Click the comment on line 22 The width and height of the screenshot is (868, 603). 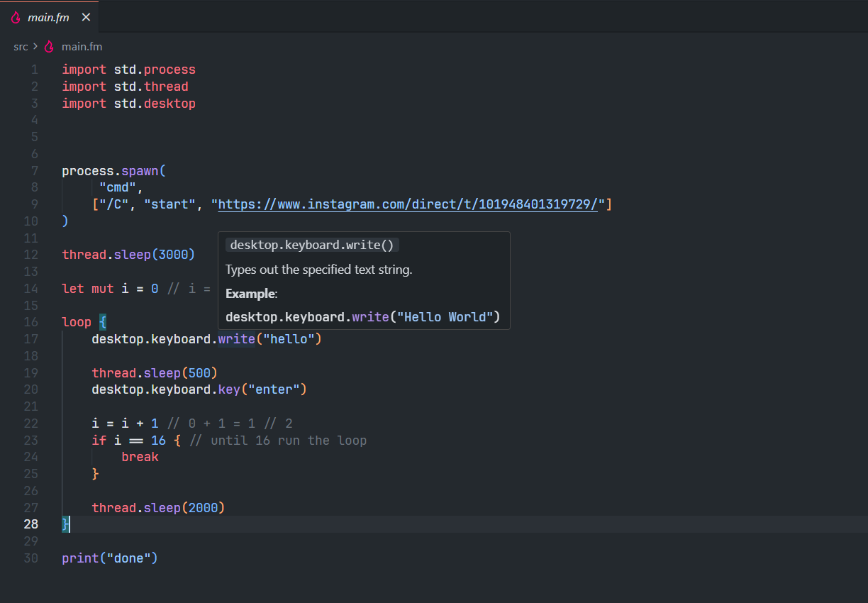(229, 424)
